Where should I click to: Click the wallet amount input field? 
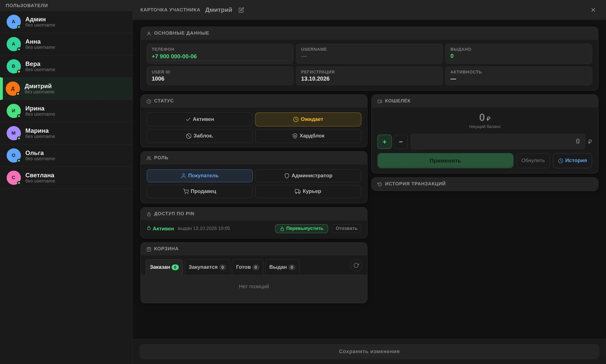(x=498, y=141)
